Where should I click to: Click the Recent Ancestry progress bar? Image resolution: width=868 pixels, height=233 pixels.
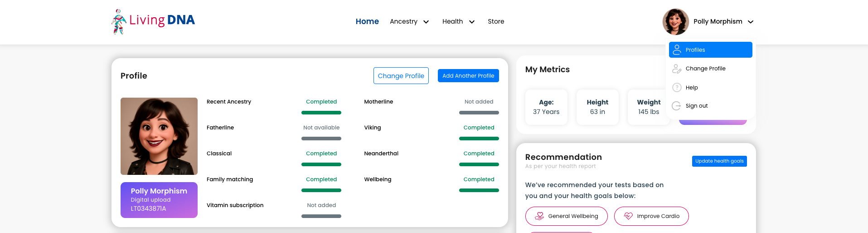[x=321, y=113]
